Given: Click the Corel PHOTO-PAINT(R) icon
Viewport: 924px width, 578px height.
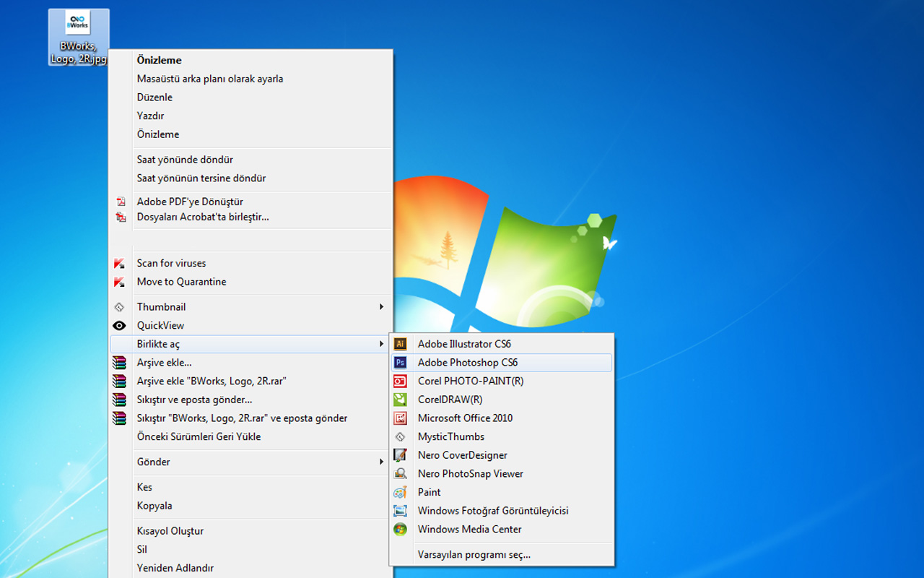Looking at the screenshot, I should (400, 381).
